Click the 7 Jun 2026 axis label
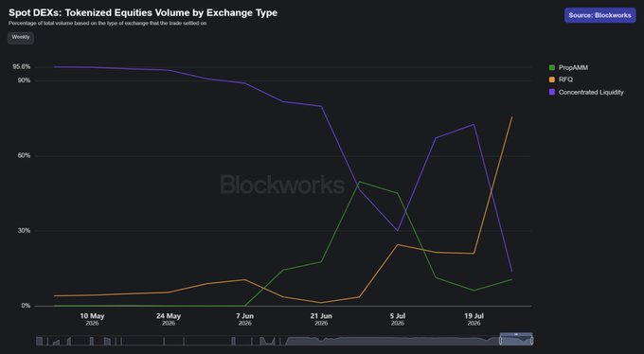Screen dimensions: 644x354 click(244, 319)
